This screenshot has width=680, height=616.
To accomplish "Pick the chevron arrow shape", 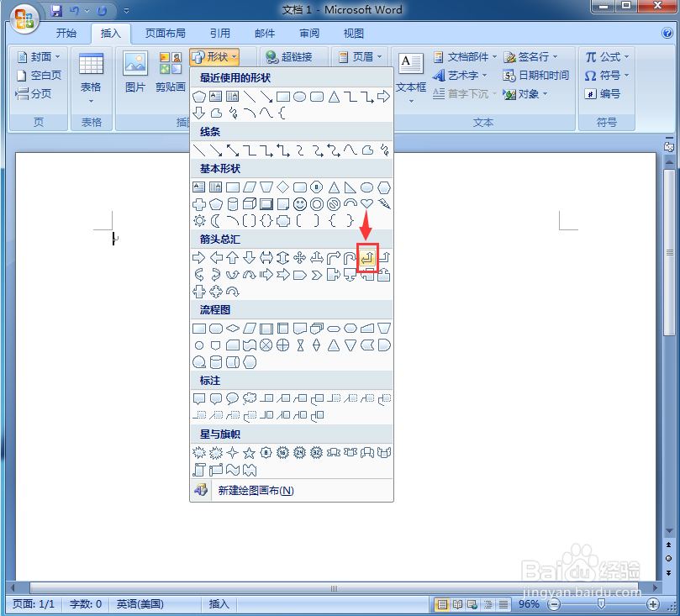I will [317, 275].
